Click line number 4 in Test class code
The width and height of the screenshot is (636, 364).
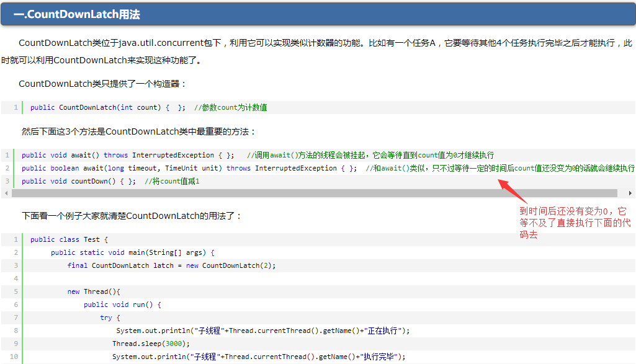pos(16,278)
